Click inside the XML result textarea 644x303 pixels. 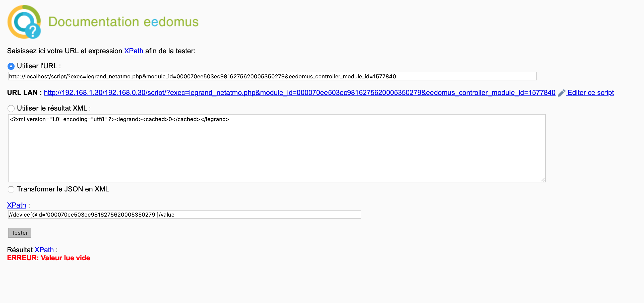point(277,148)
